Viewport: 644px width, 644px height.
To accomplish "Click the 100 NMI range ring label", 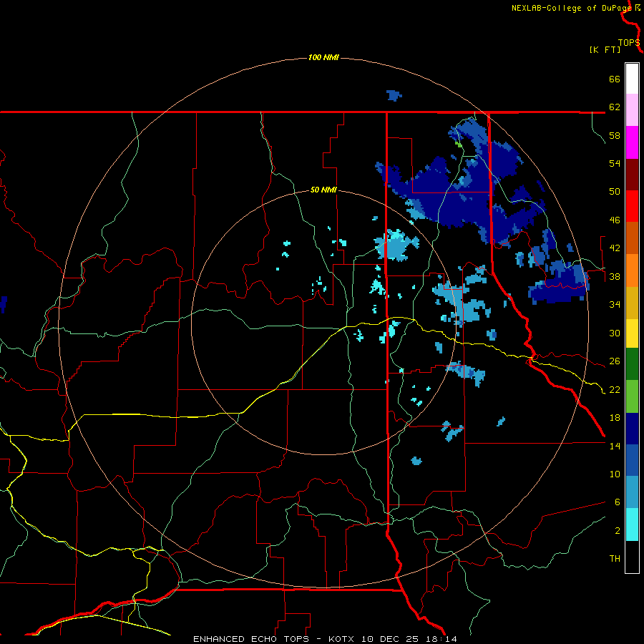I will point(323,57).
